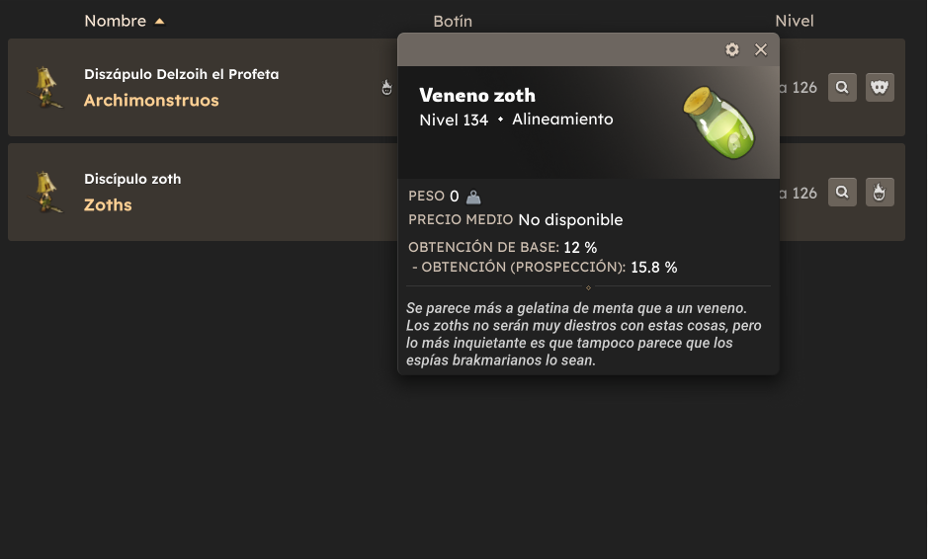Click the flame monster icon on Discípulo zoth row

point(880,193)
